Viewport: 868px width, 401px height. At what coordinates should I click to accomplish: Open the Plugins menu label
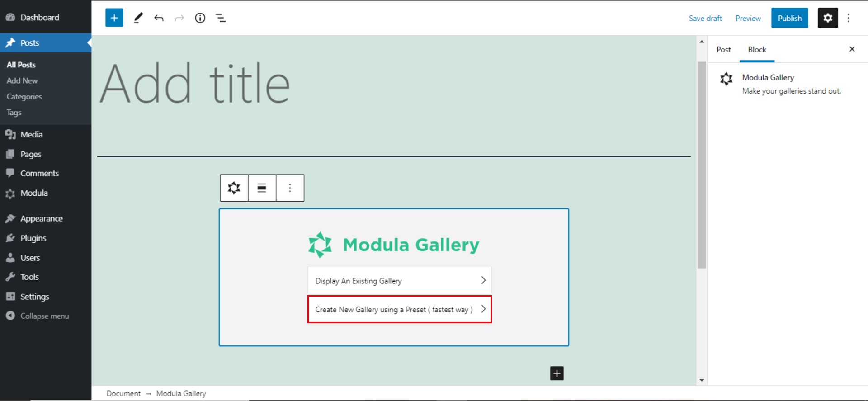click(x=33, y=238)
